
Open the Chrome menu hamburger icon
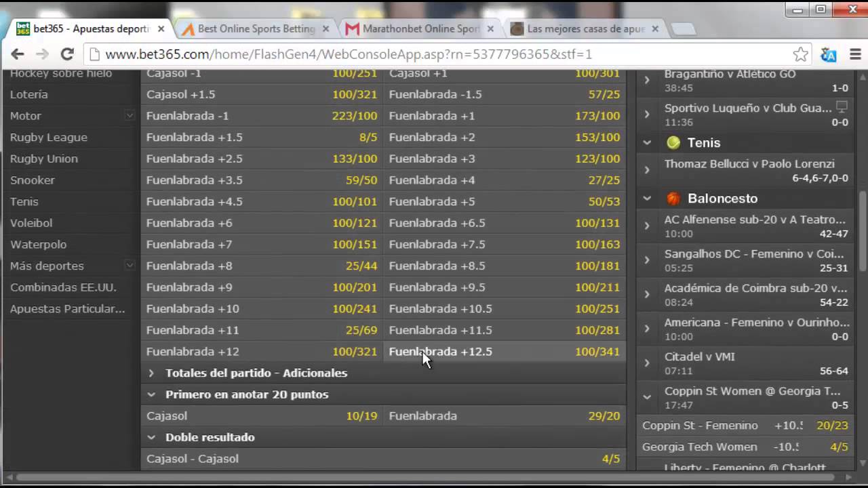tap(855, 55)
